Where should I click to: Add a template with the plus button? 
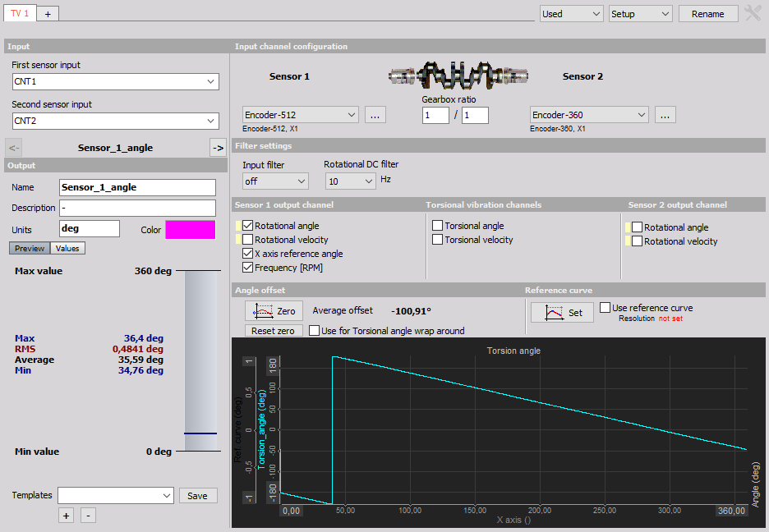(67, 516)
